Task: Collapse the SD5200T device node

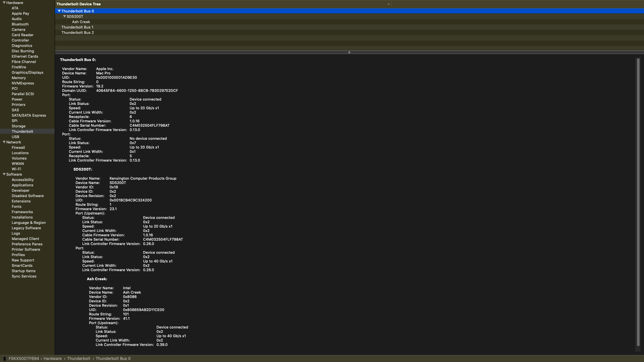Action: click(64, 16)
